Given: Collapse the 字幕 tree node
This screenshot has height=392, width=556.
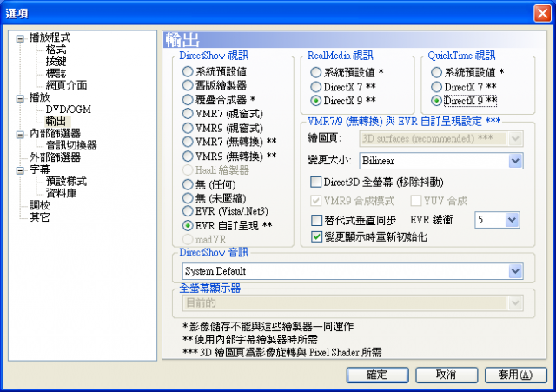Looking at the screenshot, I should [x=20, y=170].
